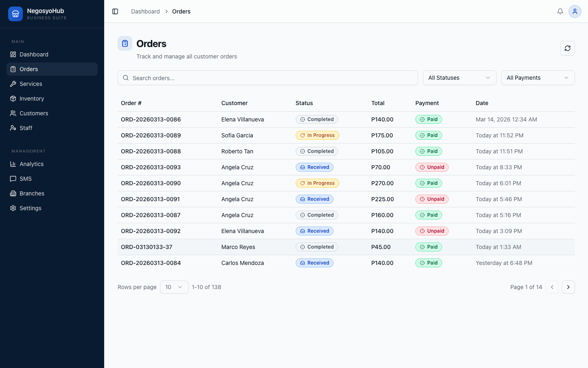Select the Services wrench icon in sidebar
The image size is (588, 368).
[x=13, y=83]
